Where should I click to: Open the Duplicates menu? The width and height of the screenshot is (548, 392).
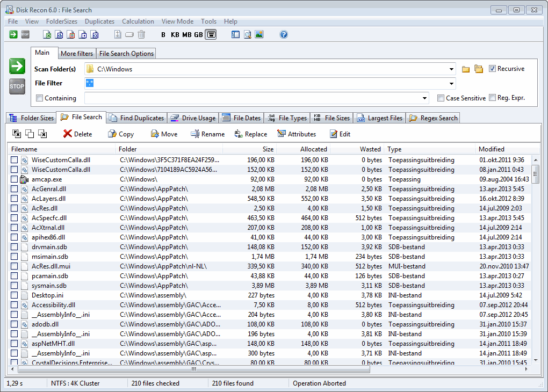point(99,21)
